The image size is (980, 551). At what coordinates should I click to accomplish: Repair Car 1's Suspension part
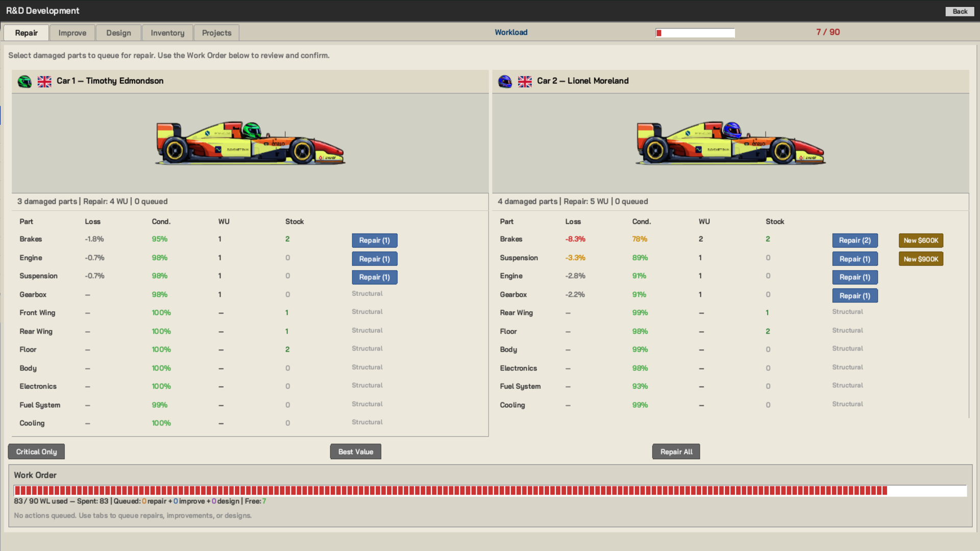pos(374,277)
